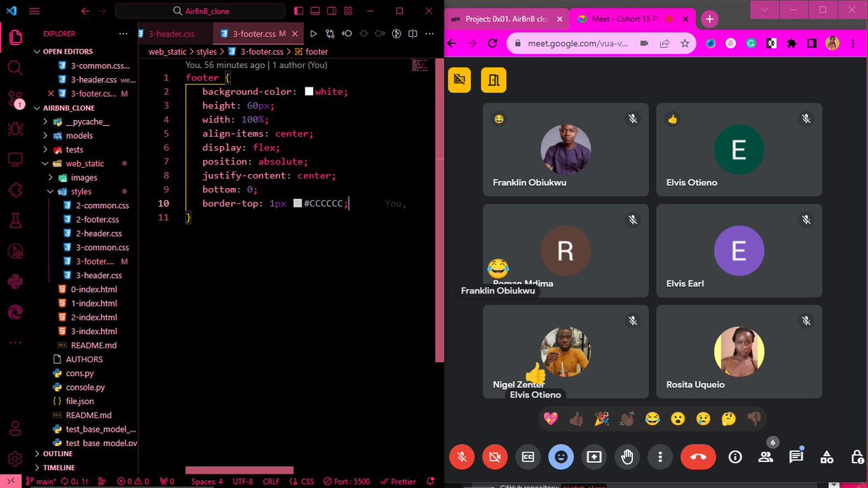The width and height of the screenshot is (868, 488).
Task: Click the #CCCCCC color swatch on line 10
Action: click(x=297, y=204)
